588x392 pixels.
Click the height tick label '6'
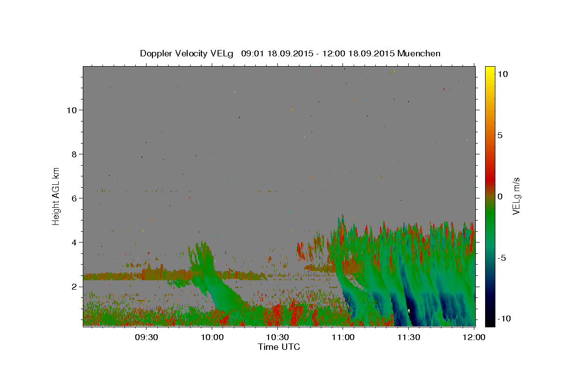click(x=73, y=198)
